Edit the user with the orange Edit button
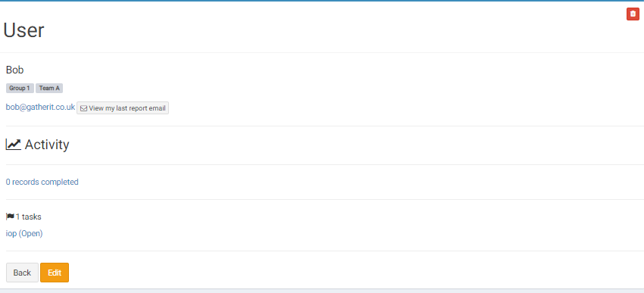Image resolution: width=644 pixels, height=293 pixels. click(x=55, y=273)
